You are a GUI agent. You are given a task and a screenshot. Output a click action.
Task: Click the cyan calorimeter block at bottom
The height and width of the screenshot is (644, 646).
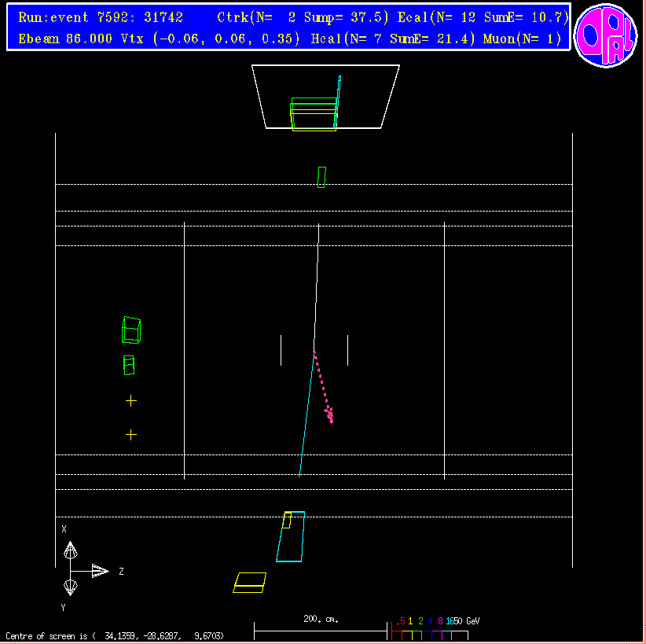tap(290, 537)
